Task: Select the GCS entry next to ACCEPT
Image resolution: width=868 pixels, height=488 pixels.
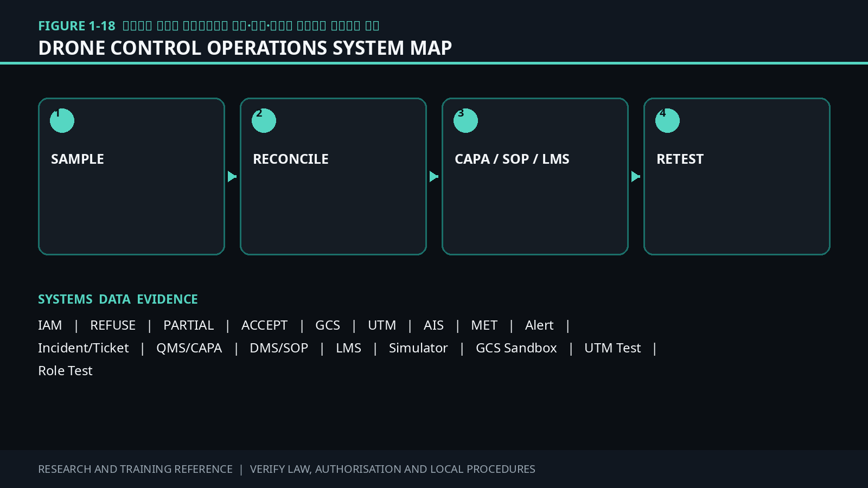Action: (328, 325)
